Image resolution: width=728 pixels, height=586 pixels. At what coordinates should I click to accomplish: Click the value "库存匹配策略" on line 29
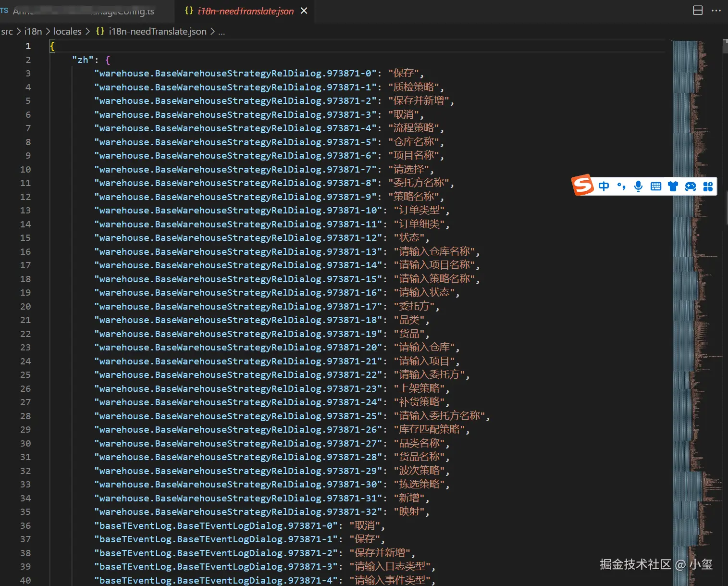click(430, 430)
